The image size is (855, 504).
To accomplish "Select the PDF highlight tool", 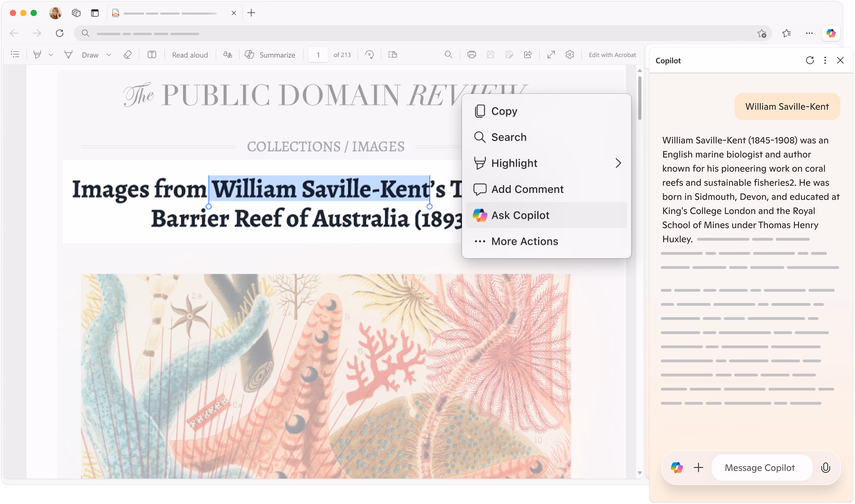I will click(37, 54).
